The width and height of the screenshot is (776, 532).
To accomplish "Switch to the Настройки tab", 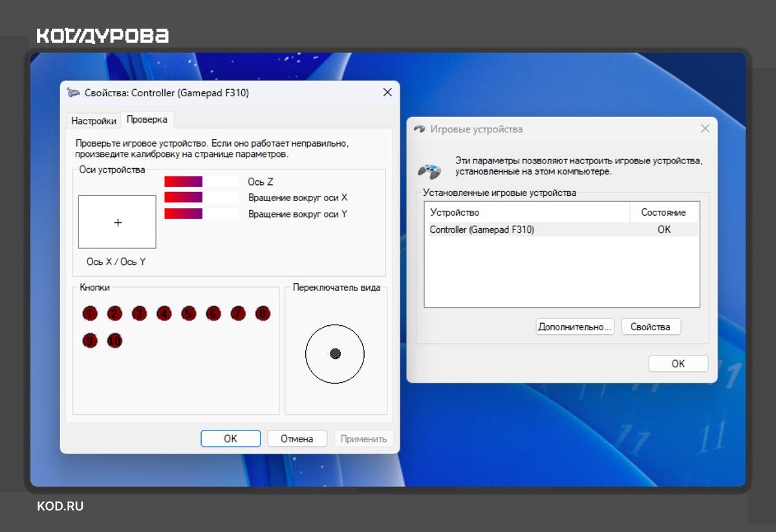I will [94, 121].
